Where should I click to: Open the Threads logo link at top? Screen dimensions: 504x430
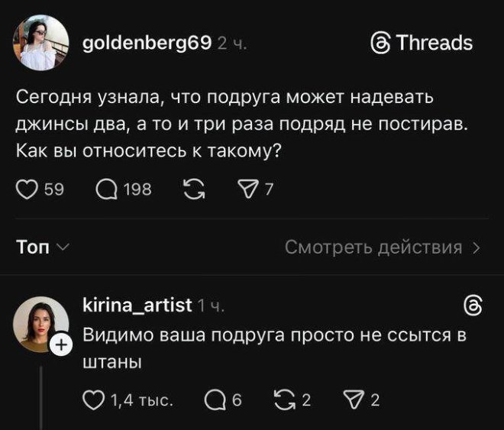(421, 43)
